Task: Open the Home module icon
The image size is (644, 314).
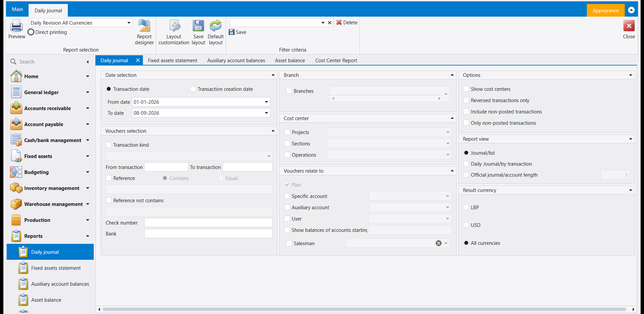Action: [16, 76]
